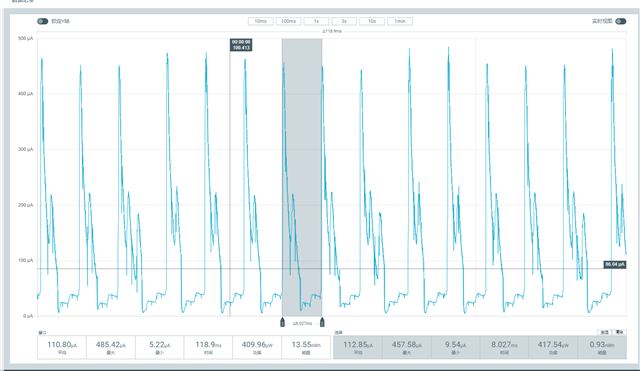Click the 300 µA Y-axis label
The image size is (640, 371).
[x=26, y=149]
